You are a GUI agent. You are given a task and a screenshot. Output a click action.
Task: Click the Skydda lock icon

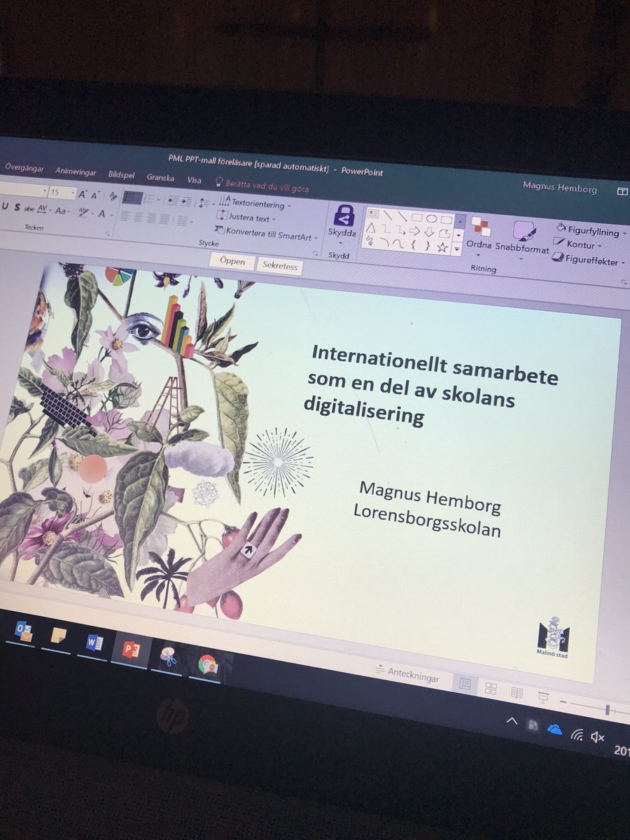pyautogui.click(x=344, y=215)
